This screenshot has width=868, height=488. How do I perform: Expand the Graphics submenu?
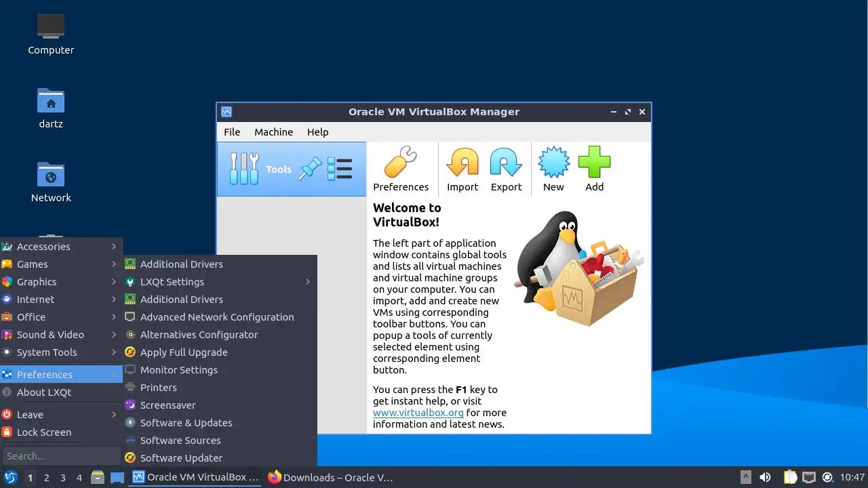[x=61, y=282]
